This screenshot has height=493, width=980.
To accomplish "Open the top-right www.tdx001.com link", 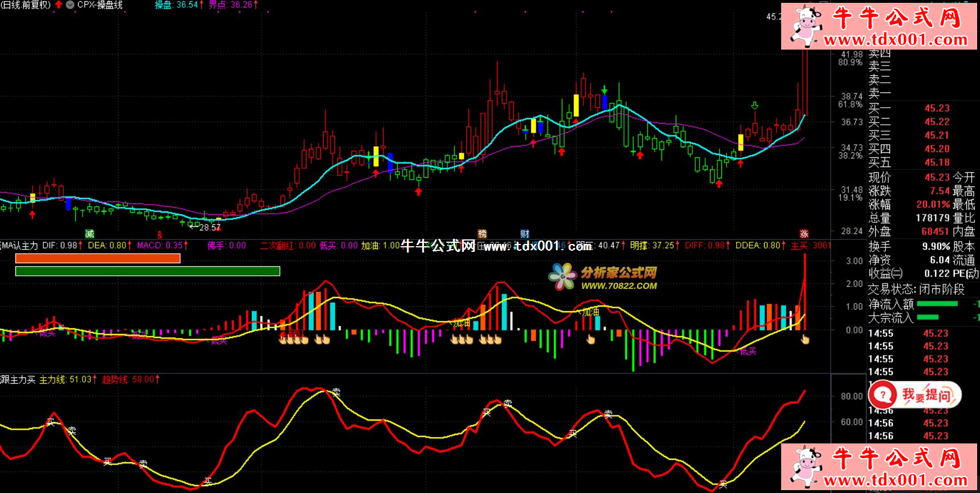I will point(896,40).
